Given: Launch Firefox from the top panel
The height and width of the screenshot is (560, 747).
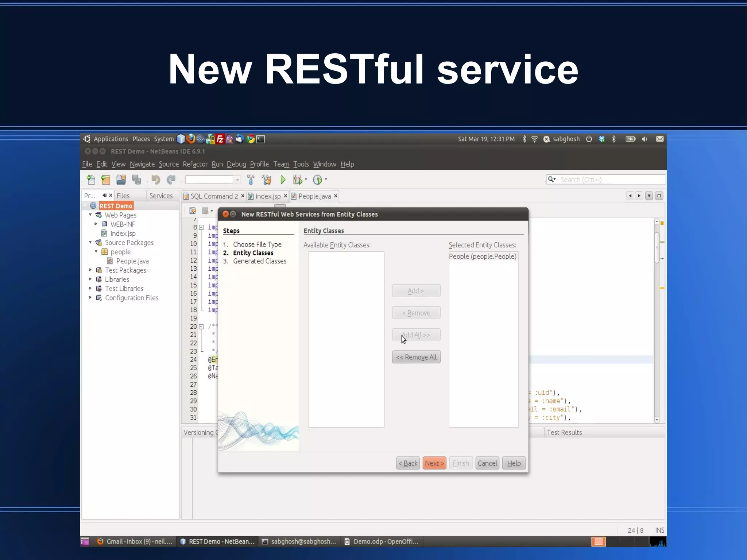Looking at the screenshot, I should click(x=191, y=139).
